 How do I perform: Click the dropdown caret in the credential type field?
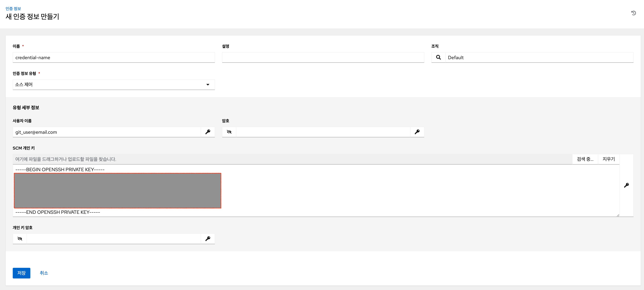pos(208,85)
